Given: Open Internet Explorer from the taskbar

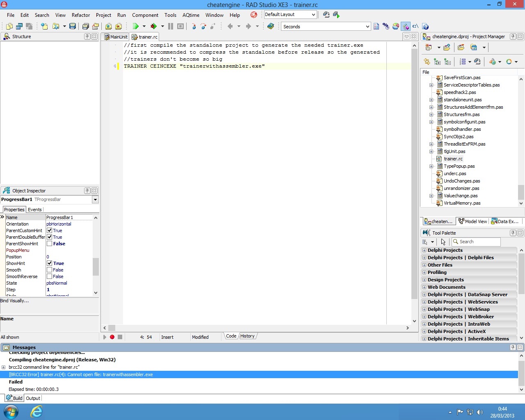Looking at the screenshot, I should coord(37,411).
